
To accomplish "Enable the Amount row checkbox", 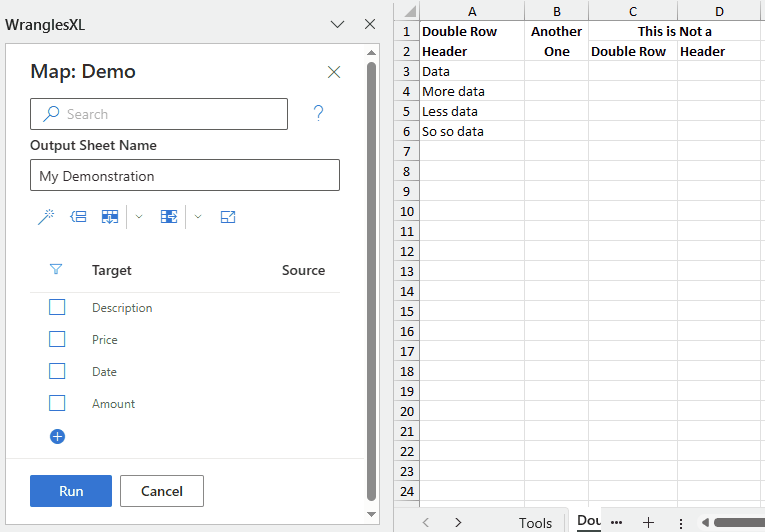I will coord(57,403).
